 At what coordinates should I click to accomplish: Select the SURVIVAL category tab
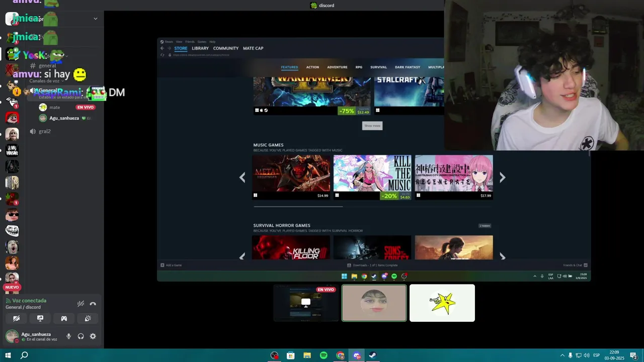378,67
